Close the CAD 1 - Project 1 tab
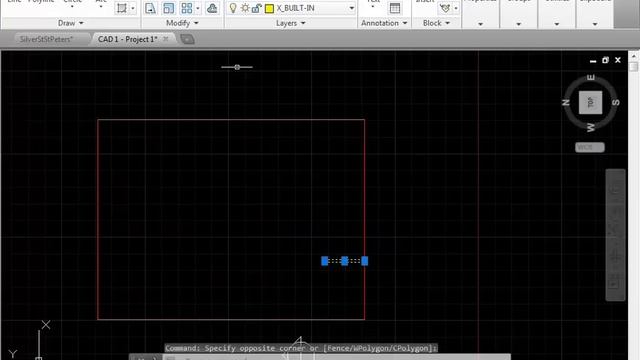640x360 pixels. [165, 39]
